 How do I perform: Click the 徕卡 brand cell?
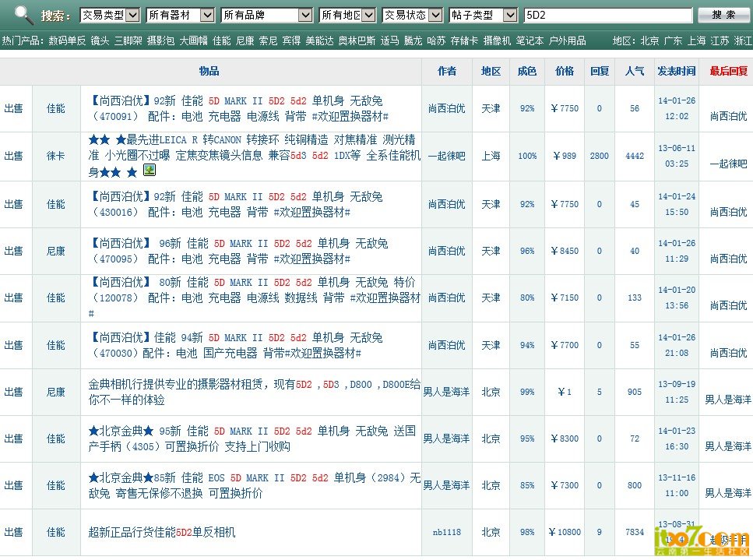click(x=56, y=156)
